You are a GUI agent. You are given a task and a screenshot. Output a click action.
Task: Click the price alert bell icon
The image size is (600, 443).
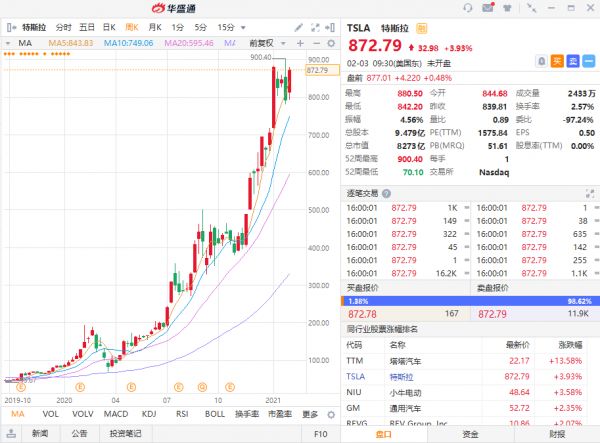click(x=540, y=61)
